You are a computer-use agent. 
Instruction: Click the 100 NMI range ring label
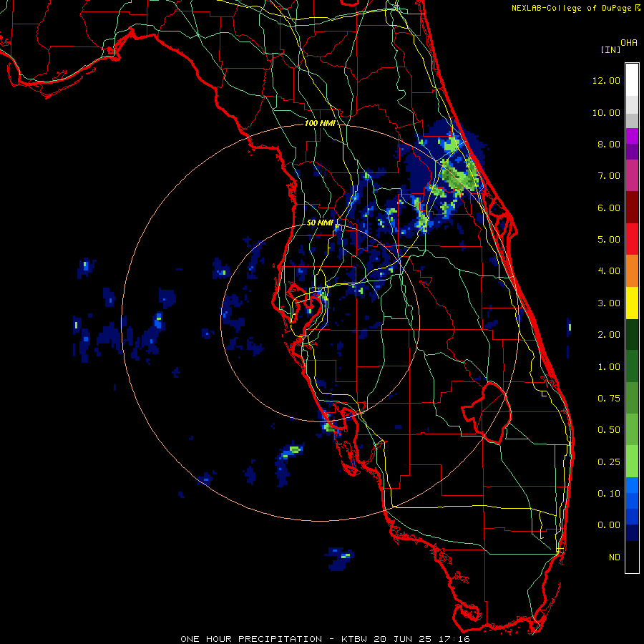pos(319,123)
